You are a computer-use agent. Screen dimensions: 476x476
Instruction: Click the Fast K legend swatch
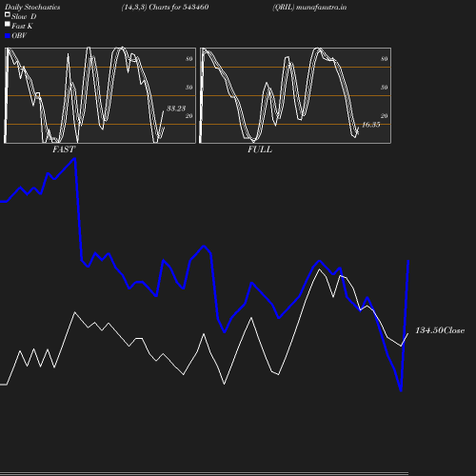tap(8, 24)
